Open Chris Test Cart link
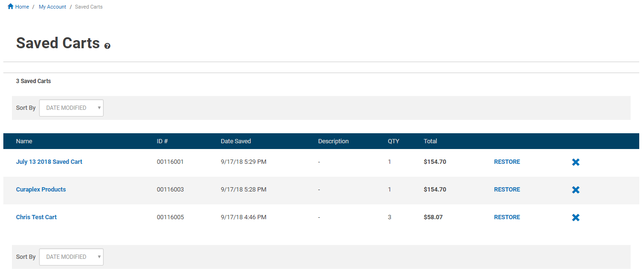The image size is (644, 277). tap(36, 217)
